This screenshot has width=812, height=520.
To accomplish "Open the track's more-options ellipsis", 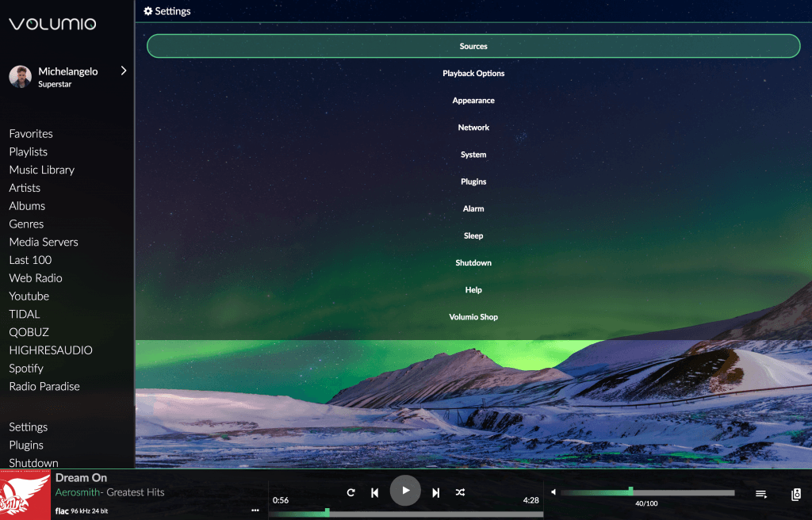I will point(255,510).
